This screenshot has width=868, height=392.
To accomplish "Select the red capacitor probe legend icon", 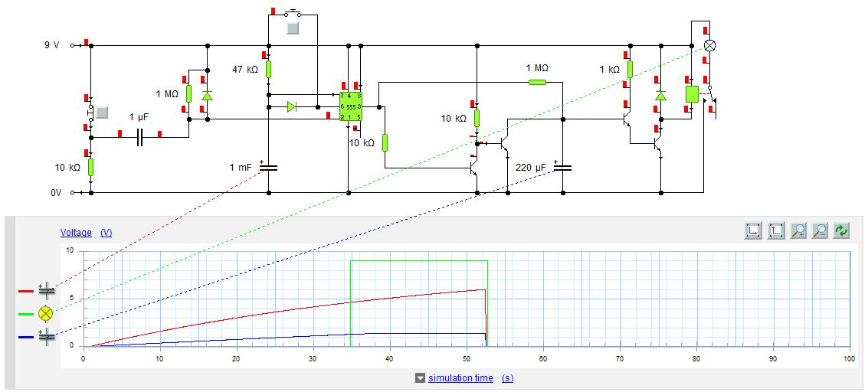I will click(46, 290).
